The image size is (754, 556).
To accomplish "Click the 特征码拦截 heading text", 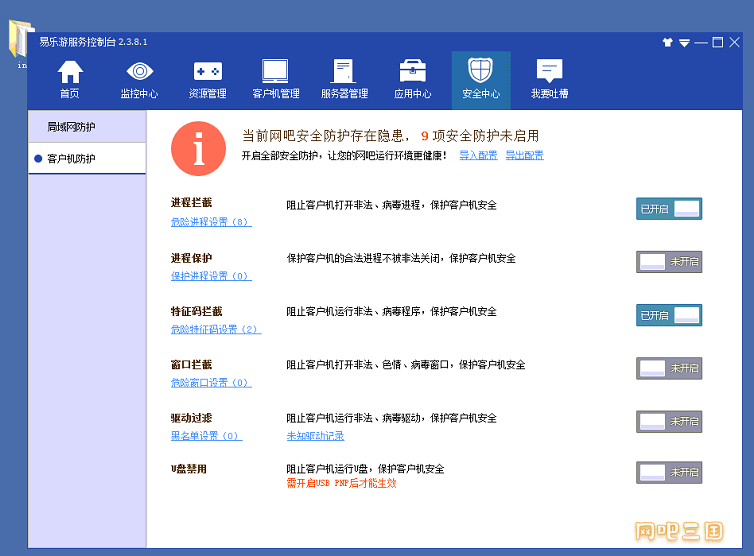I will (x=196, y=311).
